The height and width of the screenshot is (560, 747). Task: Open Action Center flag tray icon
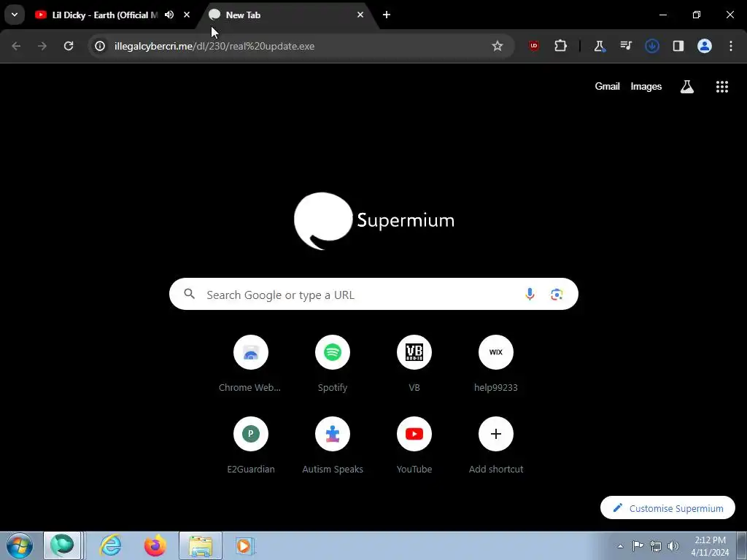pyautogui.click(x=638, y=546)
